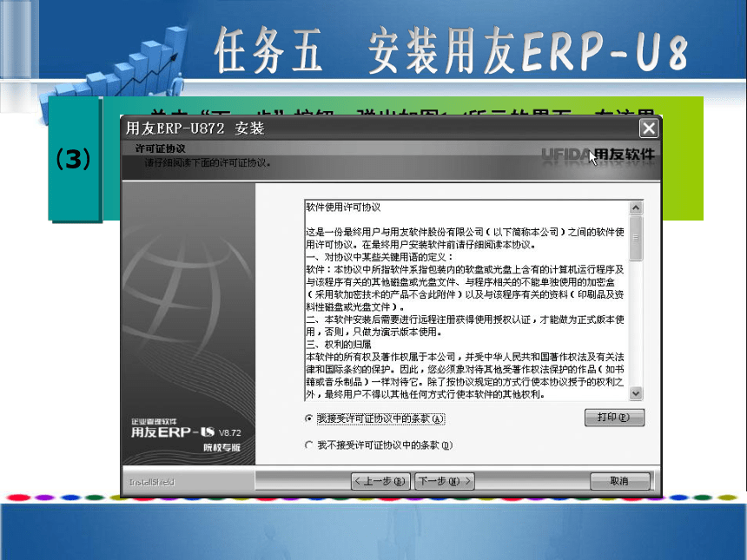Proceed with 下一步 (N) button

point(445,482)
